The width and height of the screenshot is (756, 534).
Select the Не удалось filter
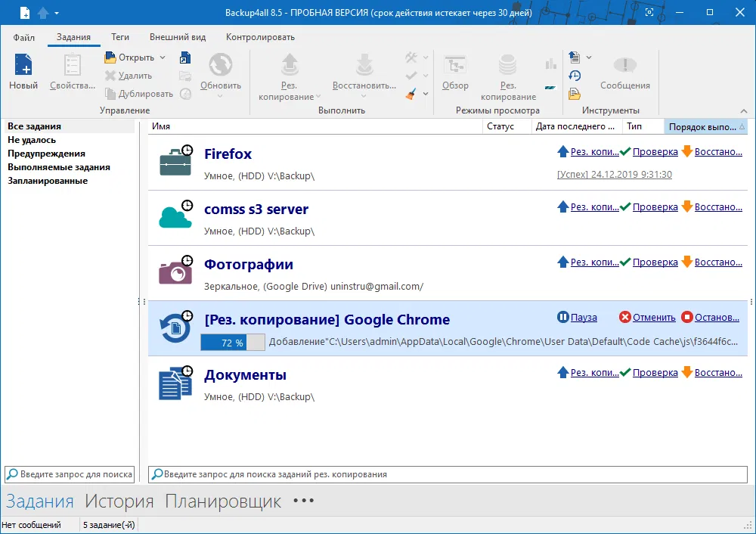[32, 140]
